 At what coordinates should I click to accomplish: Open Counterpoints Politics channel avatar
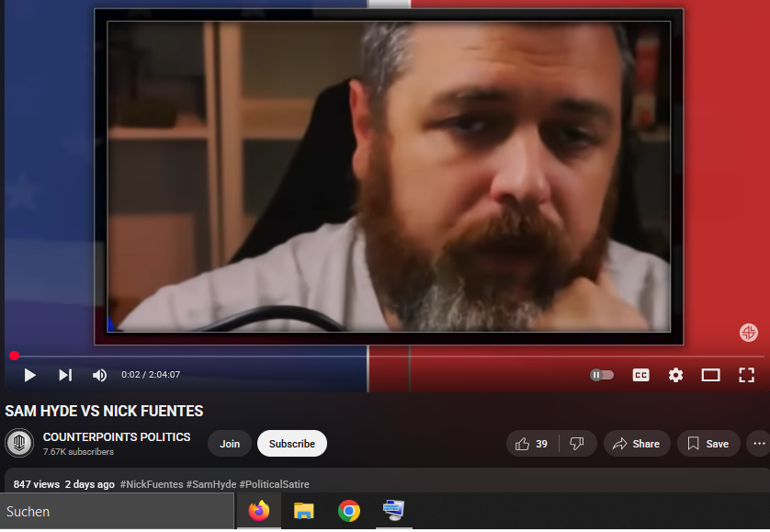coord(19,443)
